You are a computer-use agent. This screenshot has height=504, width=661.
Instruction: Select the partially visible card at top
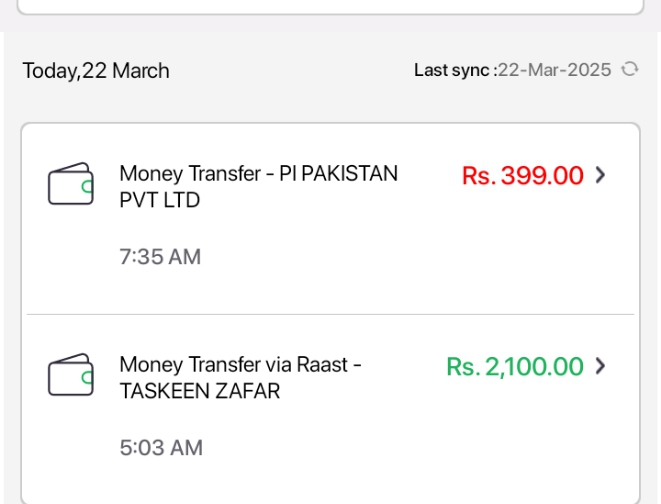(x=330, y=7)
